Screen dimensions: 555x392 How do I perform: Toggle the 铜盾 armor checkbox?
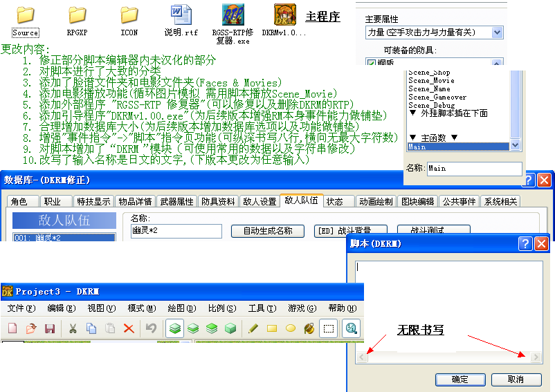coord(372,62)
